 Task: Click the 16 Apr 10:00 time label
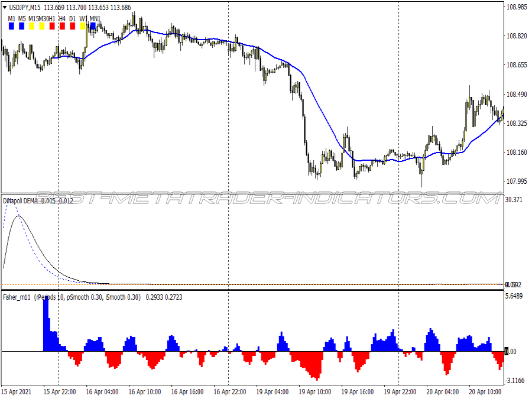click(145, 392)
